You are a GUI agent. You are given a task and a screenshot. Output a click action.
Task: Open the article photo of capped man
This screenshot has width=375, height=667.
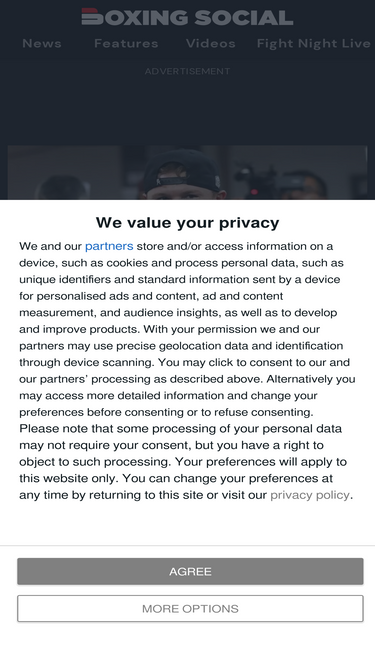click(187, 173)
